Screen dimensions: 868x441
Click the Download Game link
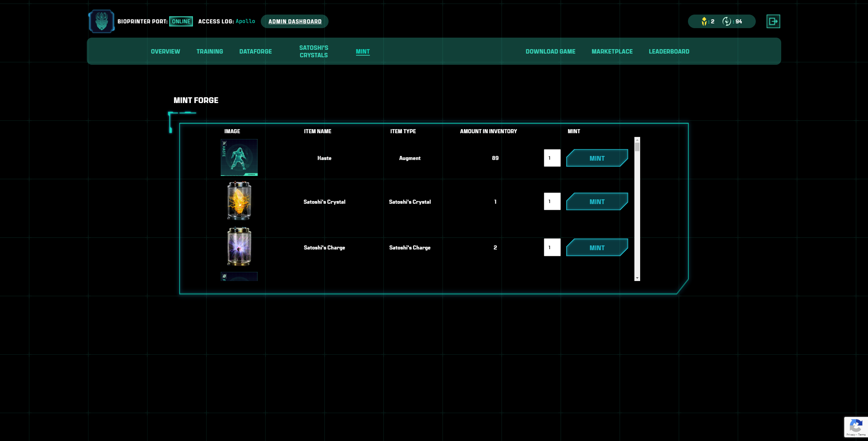pos(550,52)
